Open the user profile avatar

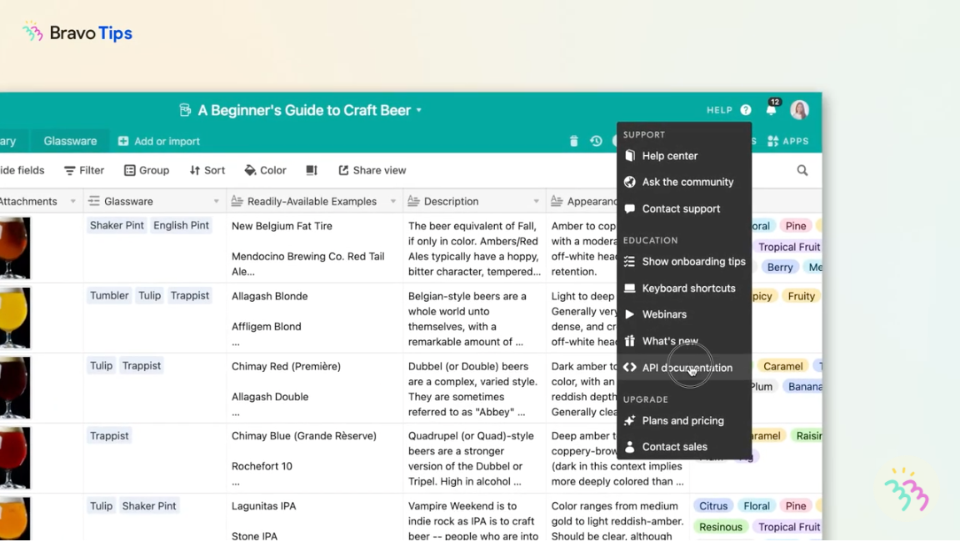click(799, 110)
